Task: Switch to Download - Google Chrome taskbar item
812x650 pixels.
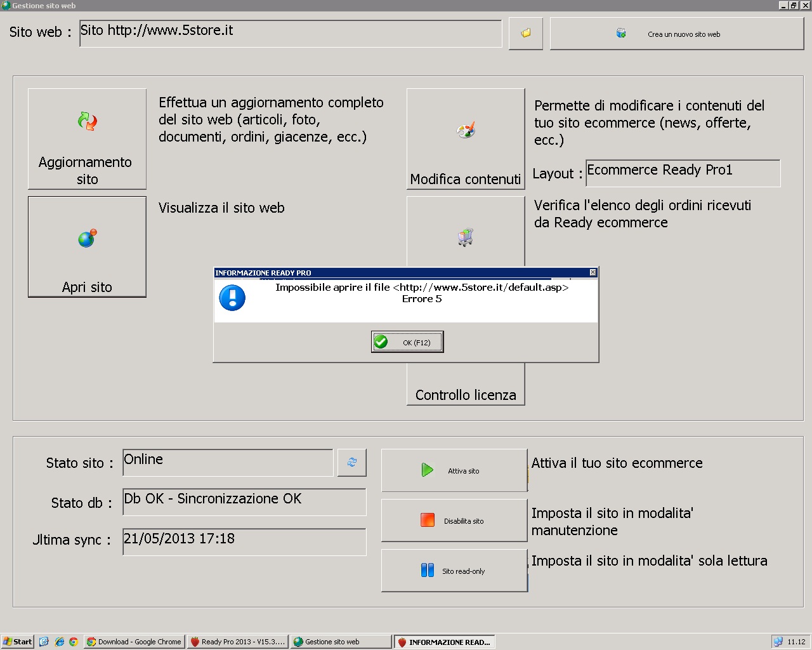Action: coord(134,642)
